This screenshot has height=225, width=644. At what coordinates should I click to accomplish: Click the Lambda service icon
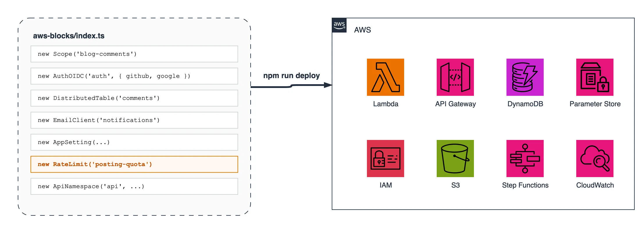385,77
